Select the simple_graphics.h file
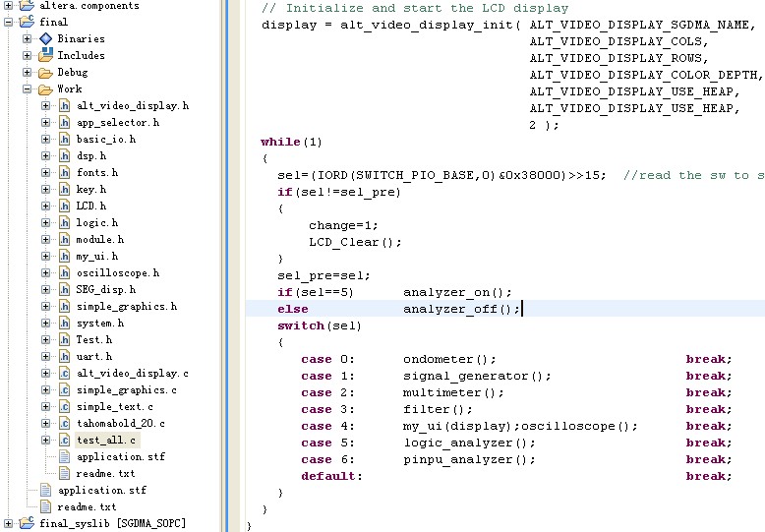 click(x=127, y=307)
